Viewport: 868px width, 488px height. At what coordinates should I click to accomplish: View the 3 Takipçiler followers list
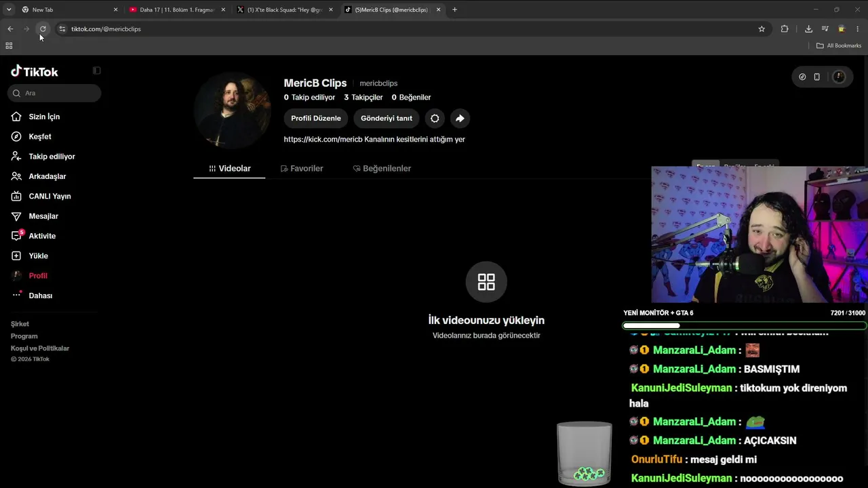363,98
